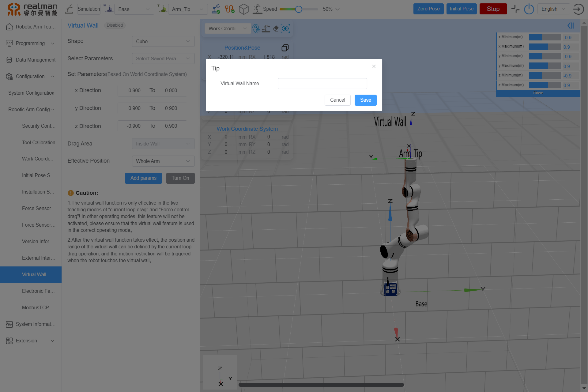The height and width of the screenshot is (392, 588).
Task: Select Electronic Fence sidebar item
Action: [x=38, y=291]
